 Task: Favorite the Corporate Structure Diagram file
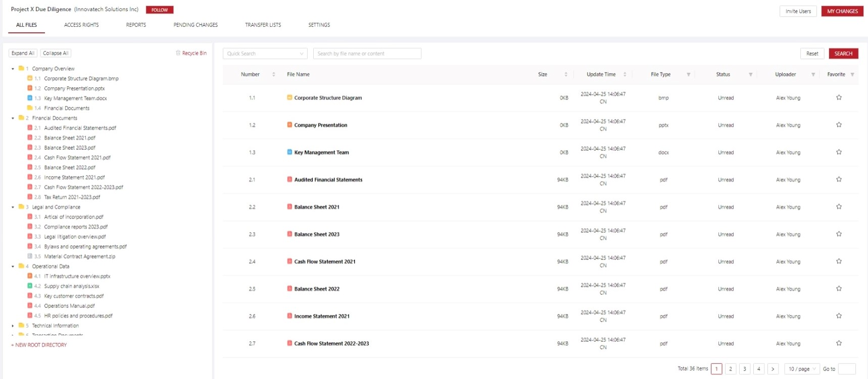click(839, 98)
